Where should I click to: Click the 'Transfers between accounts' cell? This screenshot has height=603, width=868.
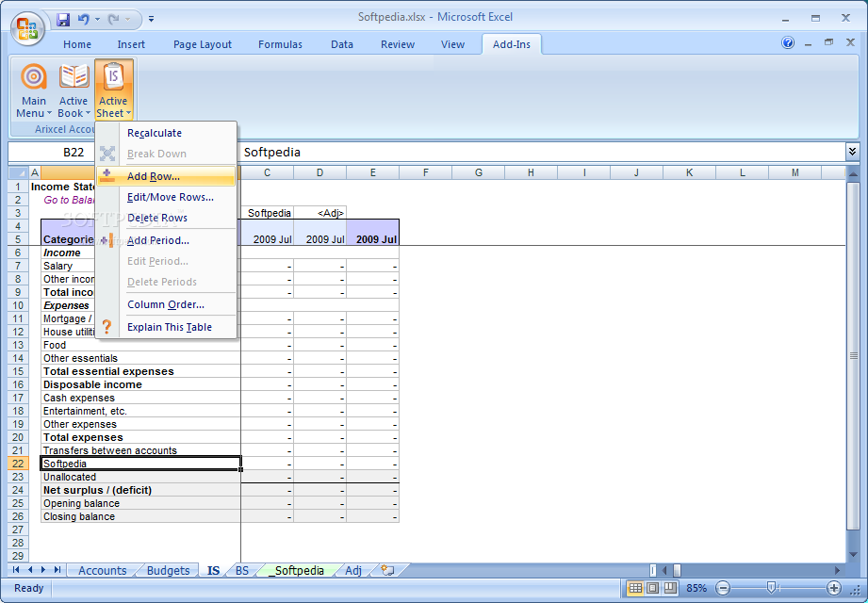click(x=141, y=450)
